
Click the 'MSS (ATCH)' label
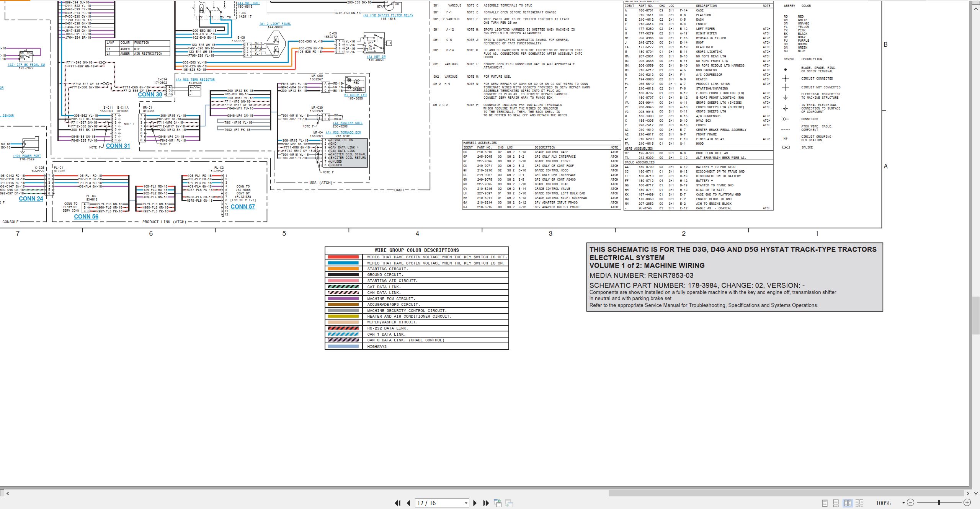[321, 183]
